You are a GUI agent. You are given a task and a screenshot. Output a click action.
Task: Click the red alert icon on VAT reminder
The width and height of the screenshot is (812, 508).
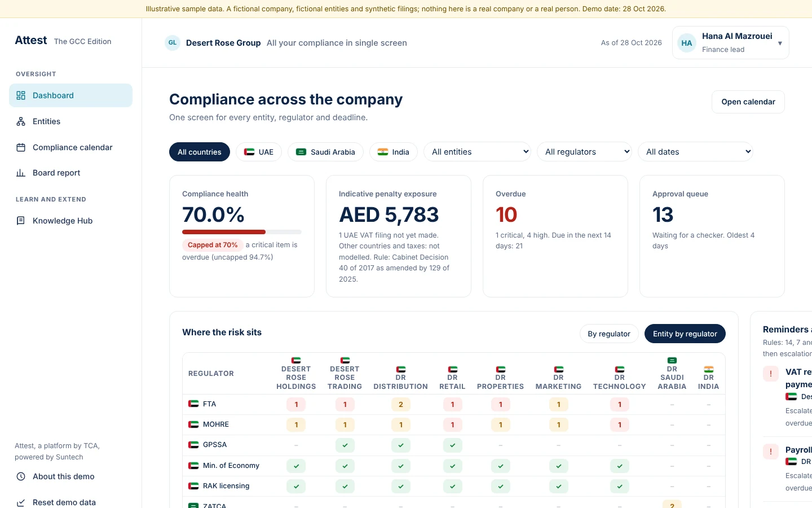click(771, 374)
